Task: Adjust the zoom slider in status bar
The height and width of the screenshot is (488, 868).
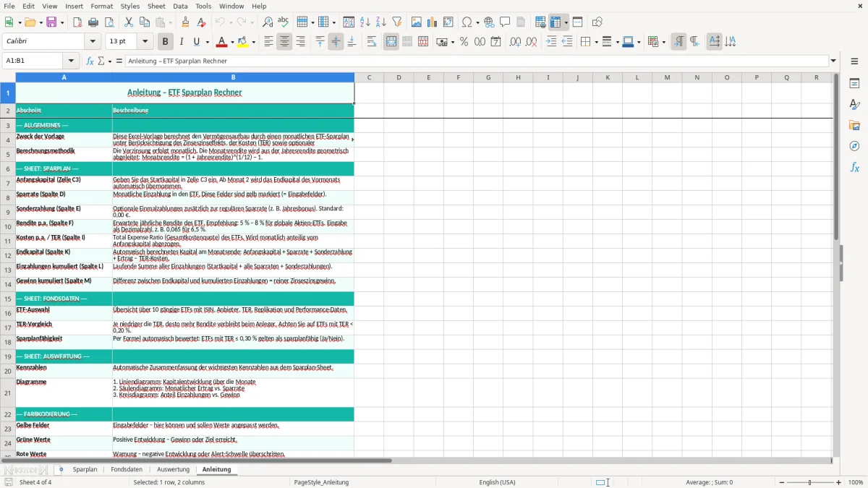Action: click(809, 482)
